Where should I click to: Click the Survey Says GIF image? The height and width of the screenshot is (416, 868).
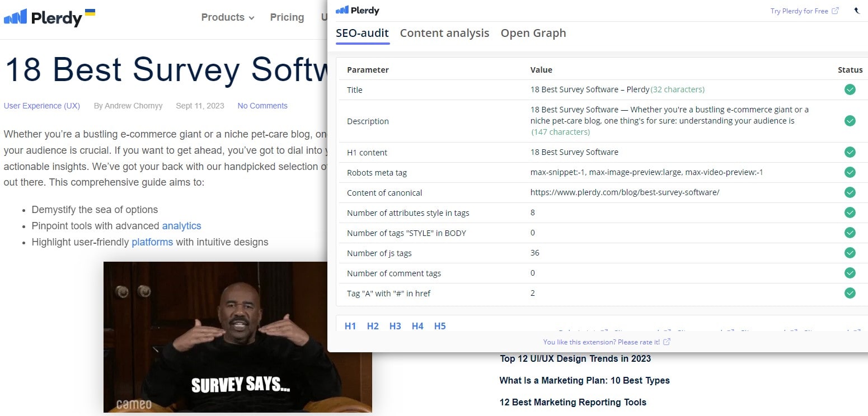(238, 337)
